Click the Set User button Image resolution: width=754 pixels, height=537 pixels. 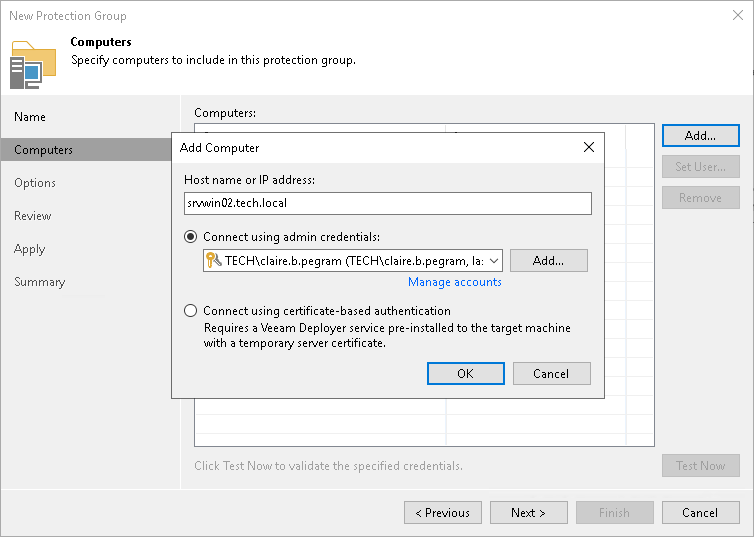pos(701,167)
